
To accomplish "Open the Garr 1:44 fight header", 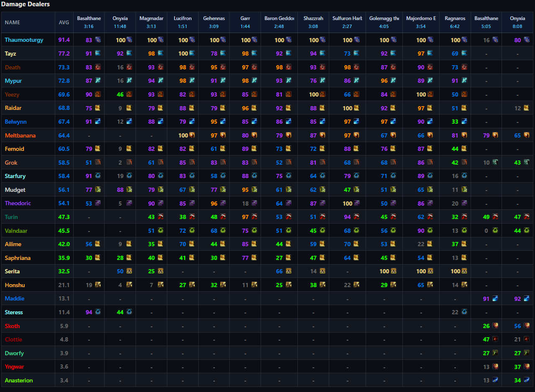I will click(246, 23).
